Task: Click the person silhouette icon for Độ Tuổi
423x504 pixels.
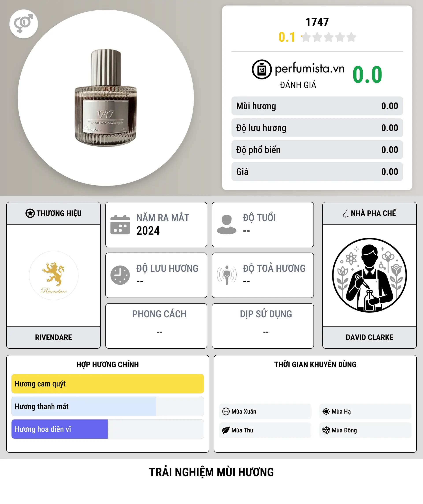Action: coord(226,225)
